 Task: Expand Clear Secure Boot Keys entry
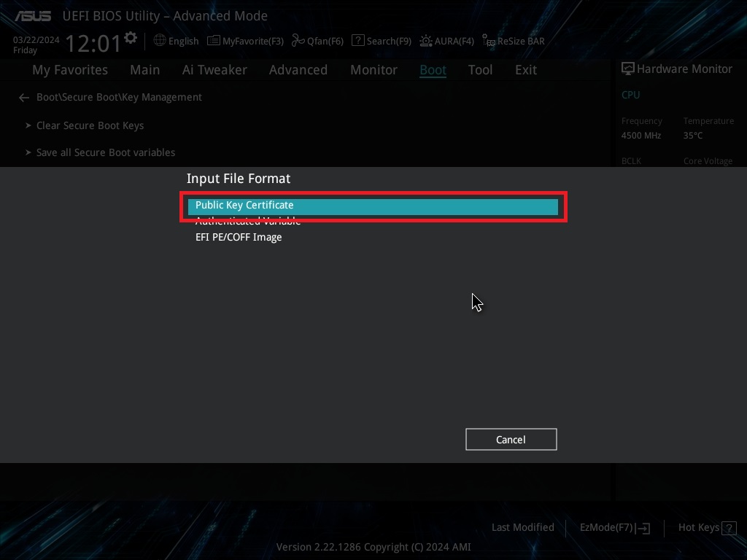[90, 125]
